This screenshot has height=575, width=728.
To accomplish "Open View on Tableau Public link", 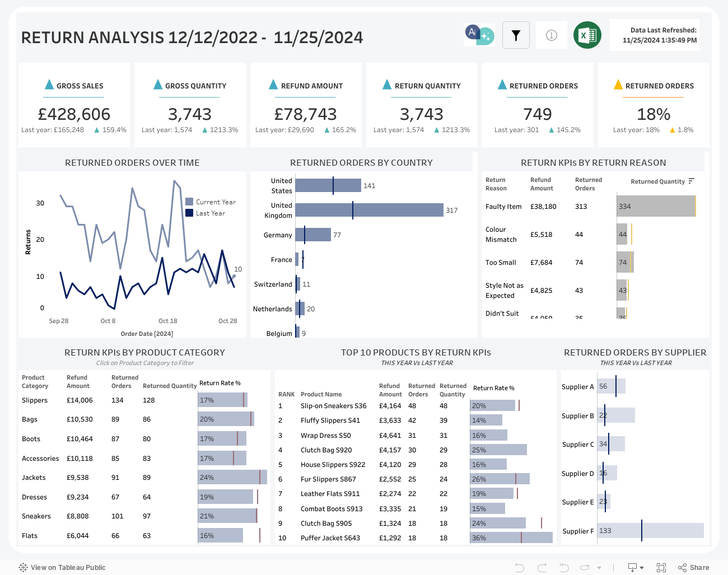I will point(62,568).
